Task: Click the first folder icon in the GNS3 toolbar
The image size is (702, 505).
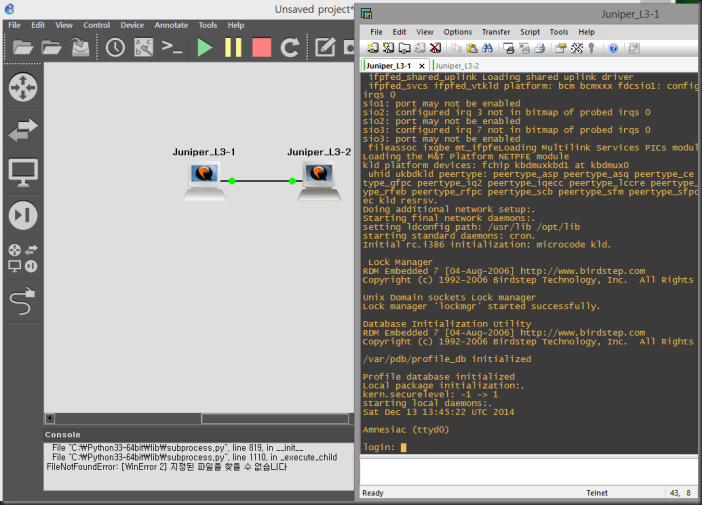Action: [22, 47]
